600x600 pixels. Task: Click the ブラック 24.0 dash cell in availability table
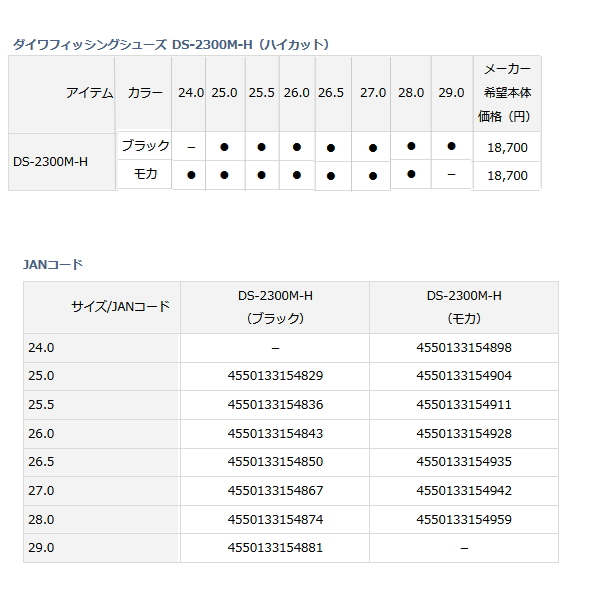point(191,147)
